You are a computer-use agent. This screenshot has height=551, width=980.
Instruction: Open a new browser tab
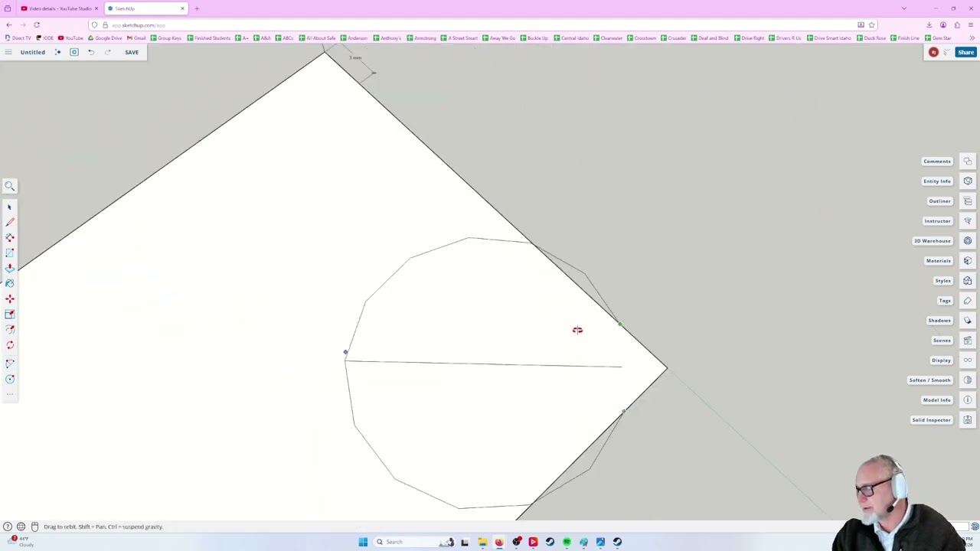(197, 8)
